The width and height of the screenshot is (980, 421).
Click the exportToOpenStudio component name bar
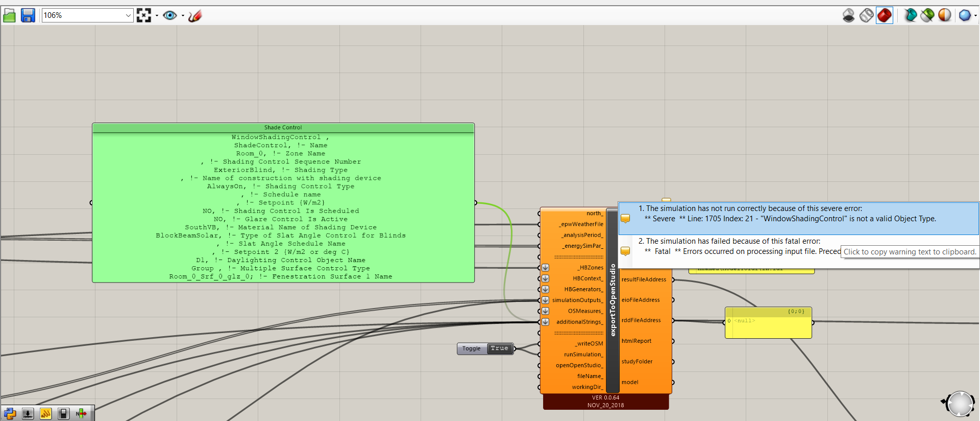[612, 300]
